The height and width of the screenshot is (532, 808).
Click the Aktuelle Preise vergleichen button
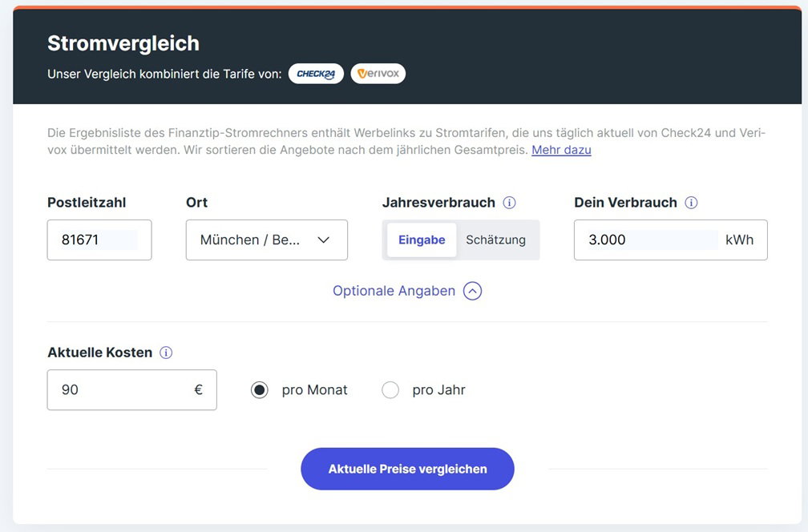(407, 470)
